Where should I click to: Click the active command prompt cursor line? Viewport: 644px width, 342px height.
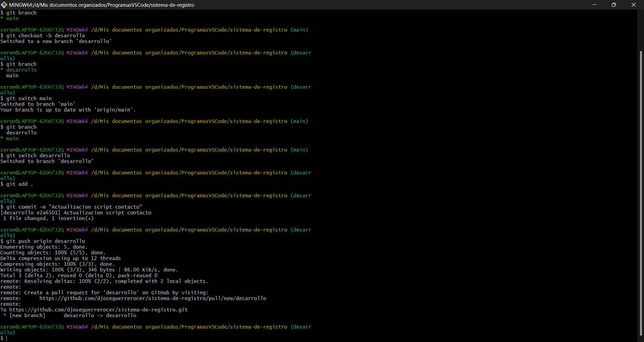(x=4, y=338)
